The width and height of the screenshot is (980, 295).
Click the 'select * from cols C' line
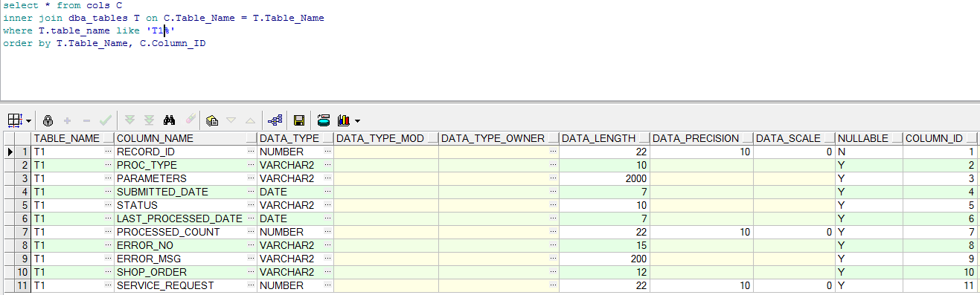[63, 5]
